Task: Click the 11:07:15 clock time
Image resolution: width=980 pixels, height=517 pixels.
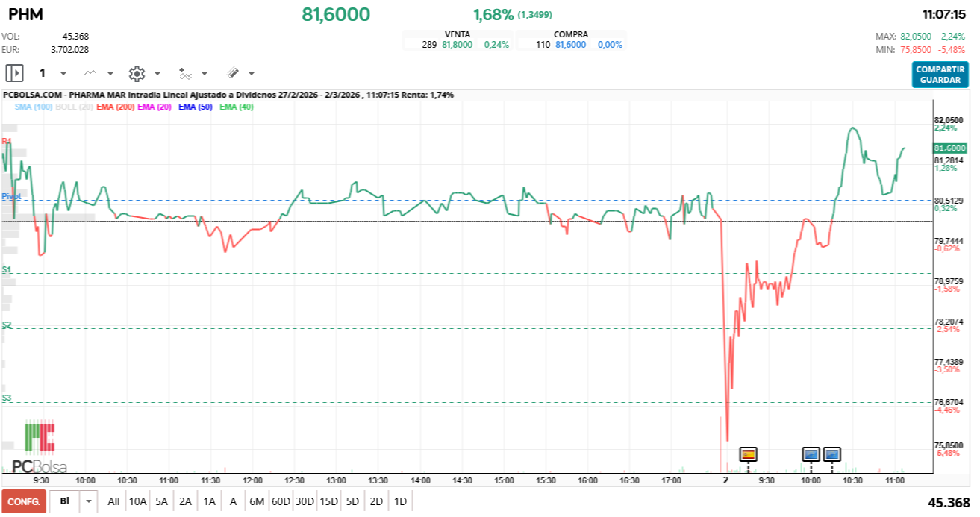Action: tap(944, 14)
